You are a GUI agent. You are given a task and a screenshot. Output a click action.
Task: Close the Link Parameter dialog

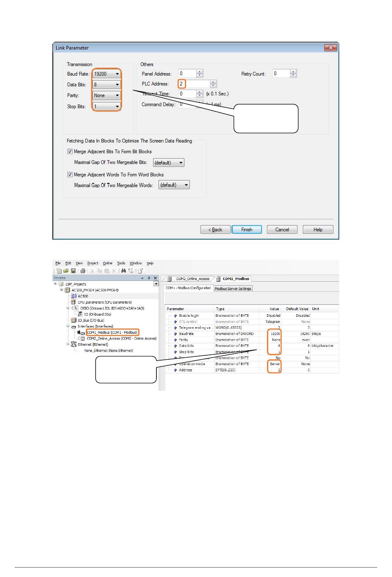(331, 48)
